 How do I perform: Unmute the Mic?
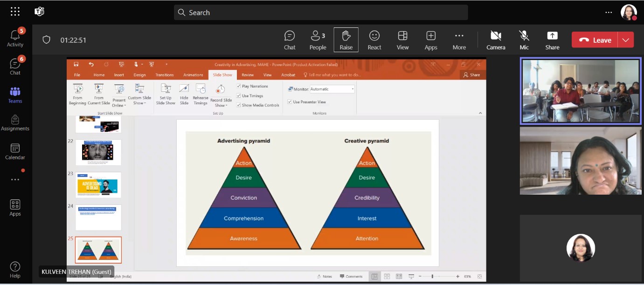point(524,40)
